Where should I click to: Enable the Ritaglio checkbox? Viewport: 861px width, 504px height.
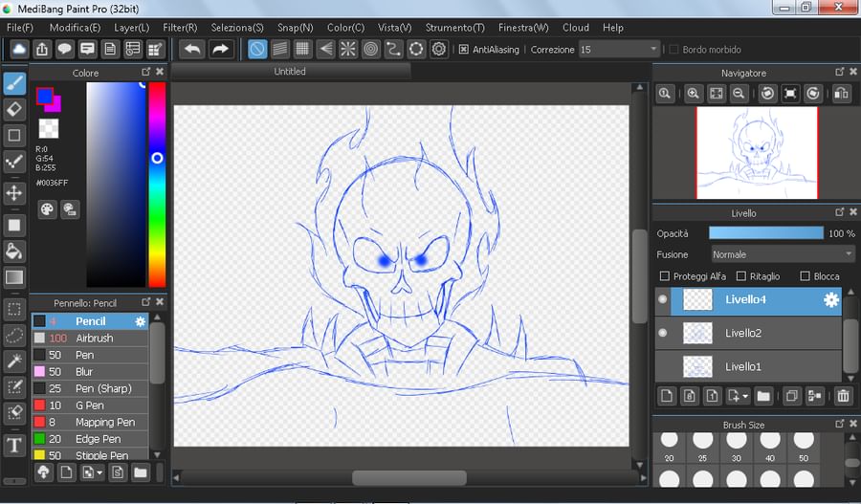(741, 276)
